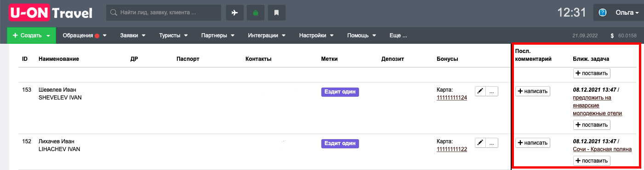This screenshot has height=170, width=644.
Task: Click ID cell 153
Action: tap(26, 90)
